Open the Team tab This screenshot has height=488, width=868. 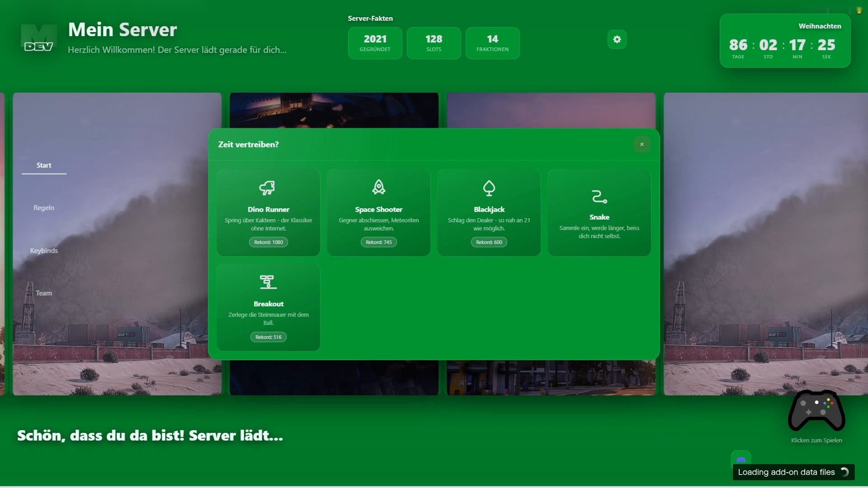point(44,293)
